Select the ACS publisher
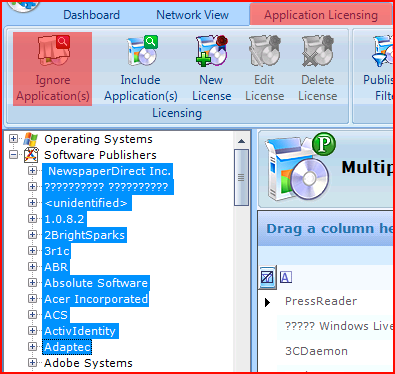The image size is (395, 374). pyautogui.click(x=56, y=315)
